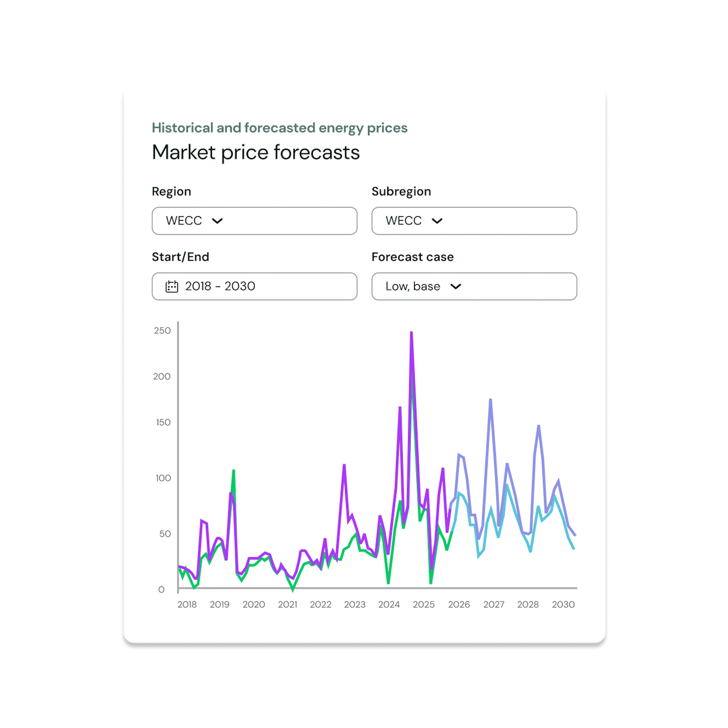Click the 2027 x-axis label
Image resolution: width=728 pixels, height=728 pixels.
494,605
